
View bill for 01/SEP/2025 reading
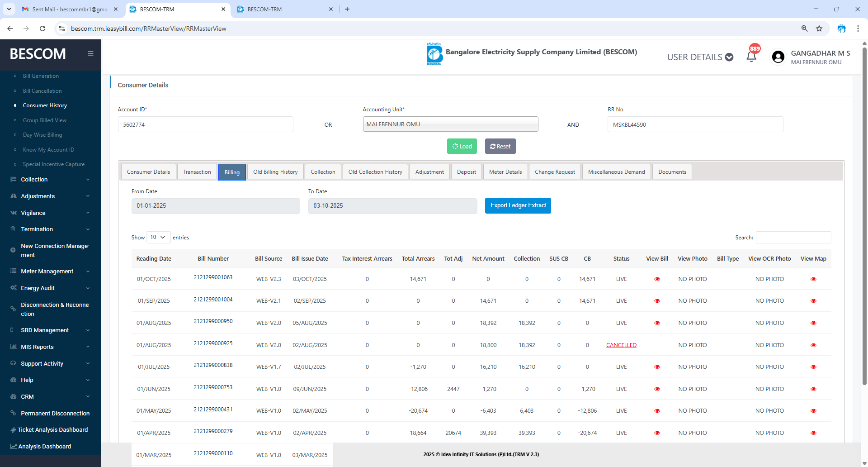pos(657,301)
